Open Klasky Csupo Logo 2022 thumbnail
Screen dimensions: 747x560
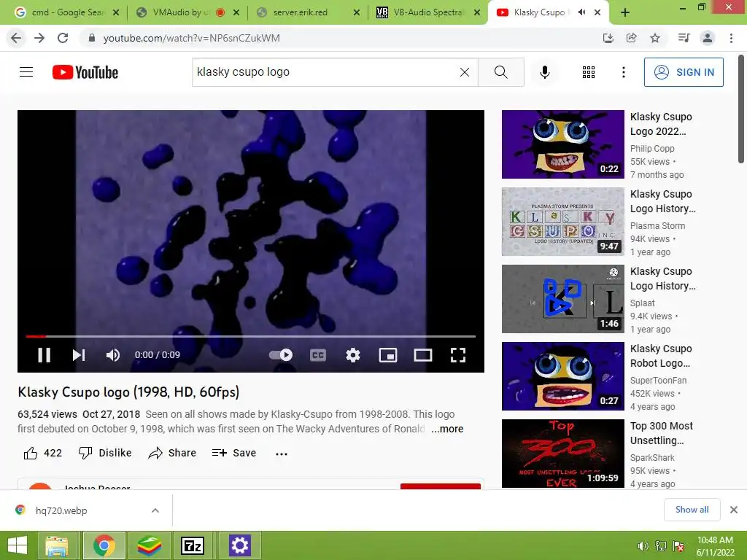(x=562, y=144)
